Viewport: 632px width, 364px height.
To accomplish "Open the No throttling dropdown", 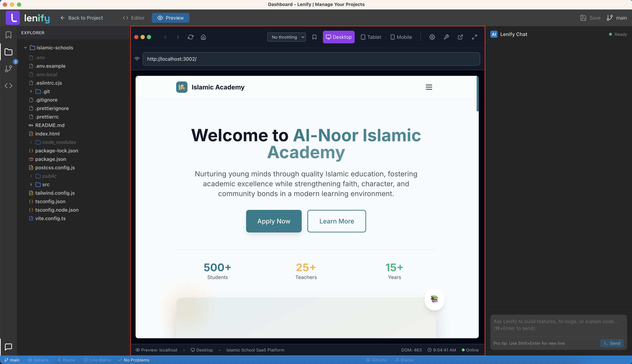I will pos(286,37).
